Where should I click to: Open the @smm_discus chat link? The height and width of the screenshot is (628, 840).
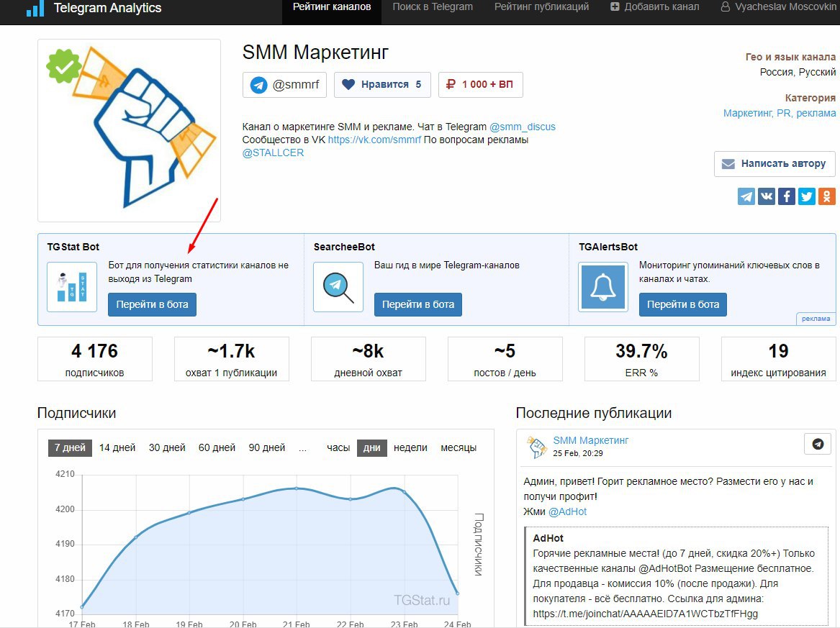pyautogui.click(x=523, y=127)
